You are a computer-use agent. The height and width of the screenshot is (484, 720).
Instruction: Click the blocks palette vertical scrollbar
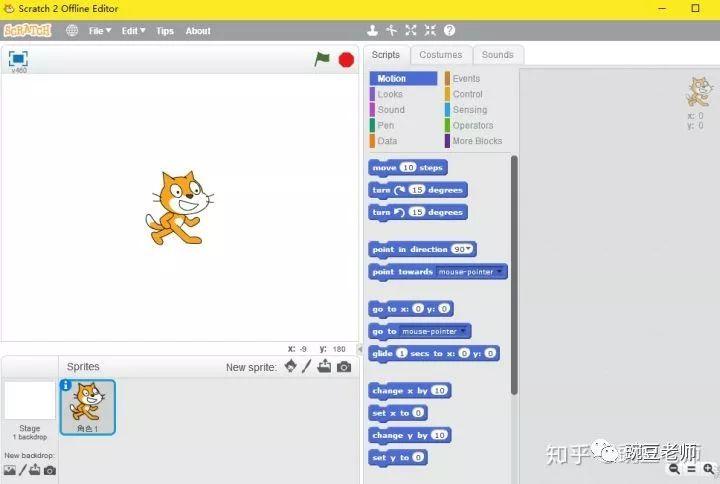coord(514,275)
